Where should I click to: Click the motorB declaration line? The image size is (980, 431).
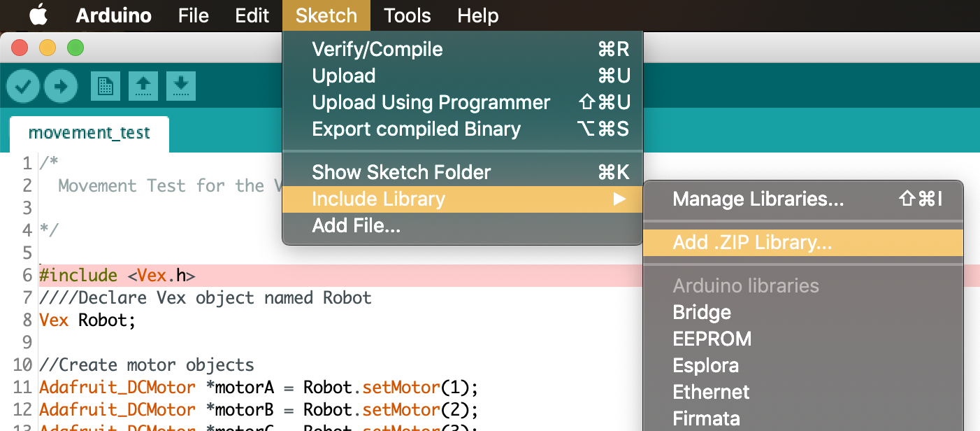[259, 410]
